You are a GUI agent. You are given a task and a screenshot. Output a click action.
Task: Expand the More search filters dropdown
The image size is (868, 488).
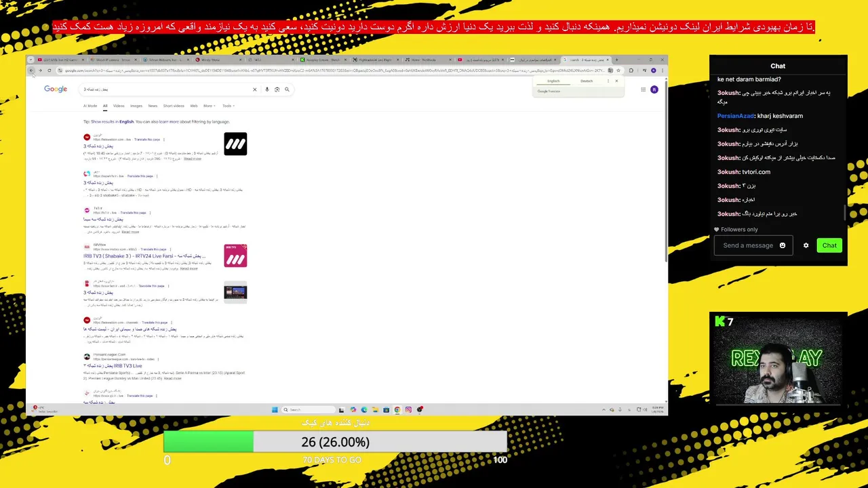point(210,106)
